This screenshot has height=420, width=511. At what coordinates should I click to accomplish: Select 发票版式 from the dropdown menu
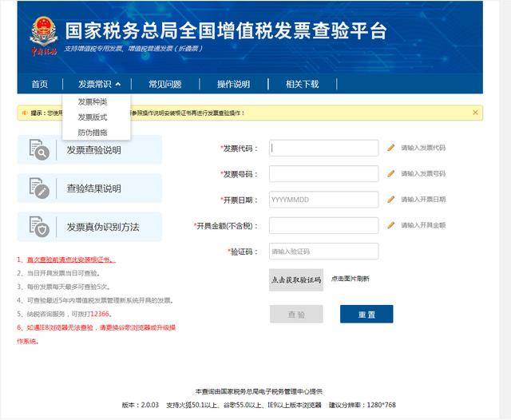(93, 117)
